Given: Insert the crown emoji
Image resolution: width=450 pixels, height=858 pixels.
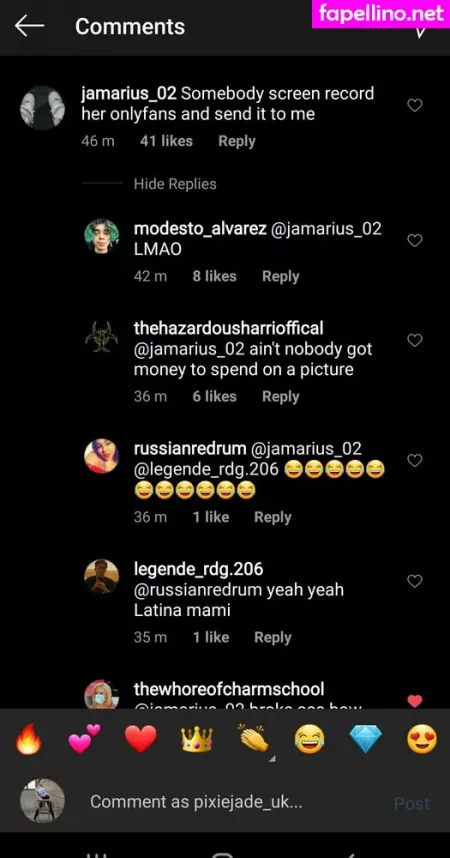Looking at the screenshot, I should pyautogui.click(x=197, y=740).
